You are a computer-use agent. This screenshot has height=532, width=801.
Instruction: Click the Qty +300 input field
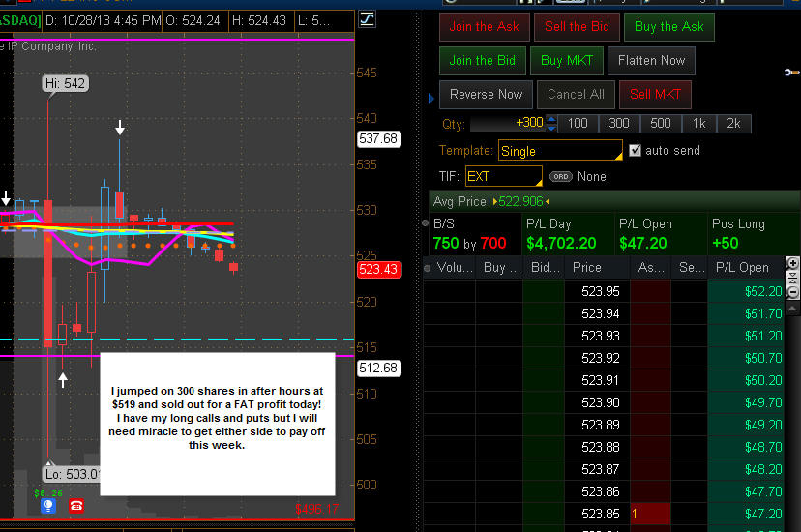507,123
